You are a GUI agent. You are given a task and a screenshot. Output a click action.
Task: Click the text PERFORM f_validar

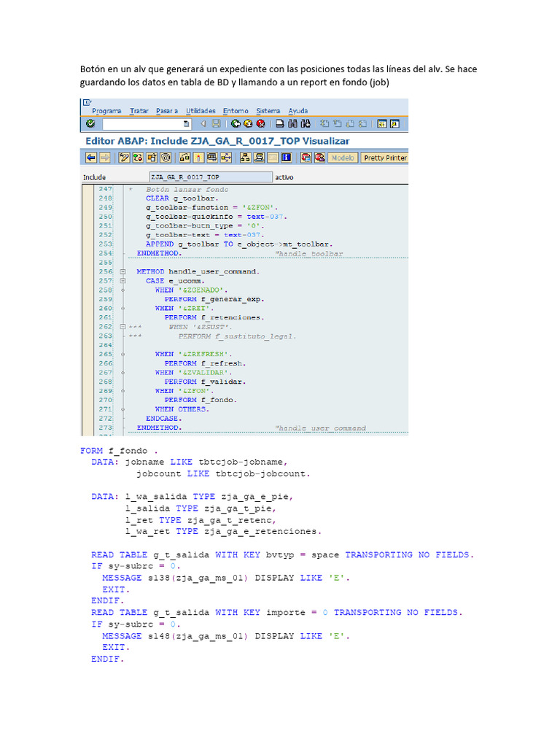click(205, 382)
